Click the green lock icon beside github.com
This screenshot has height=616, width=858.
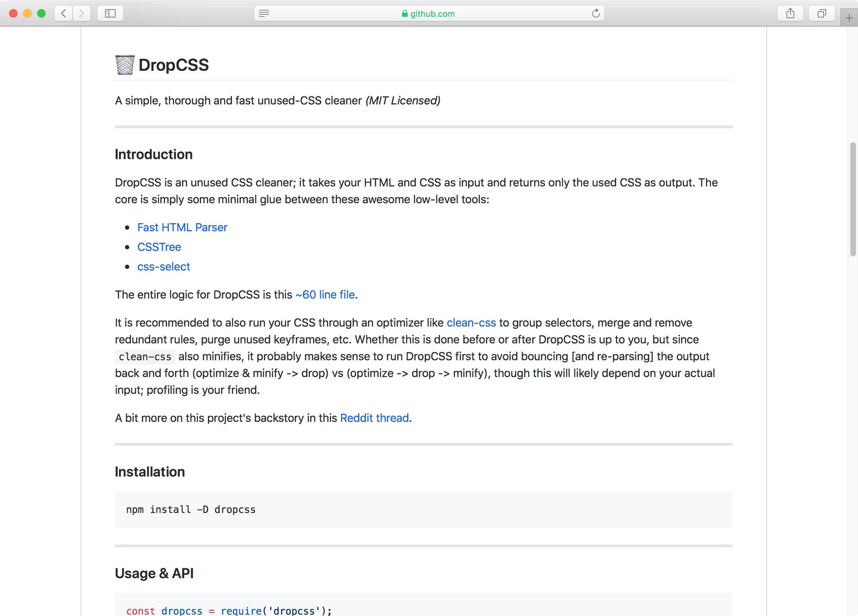coord(404,13)
